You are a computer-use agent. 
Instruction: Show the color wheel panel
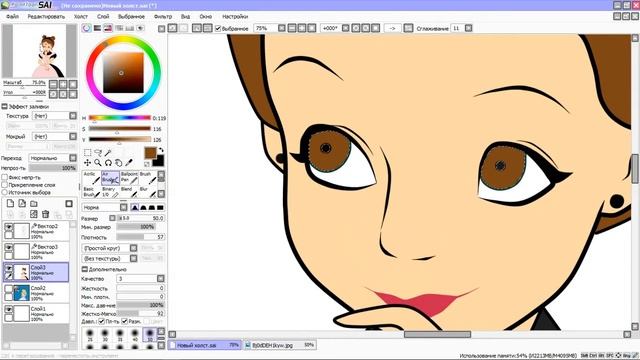[86, 28]
